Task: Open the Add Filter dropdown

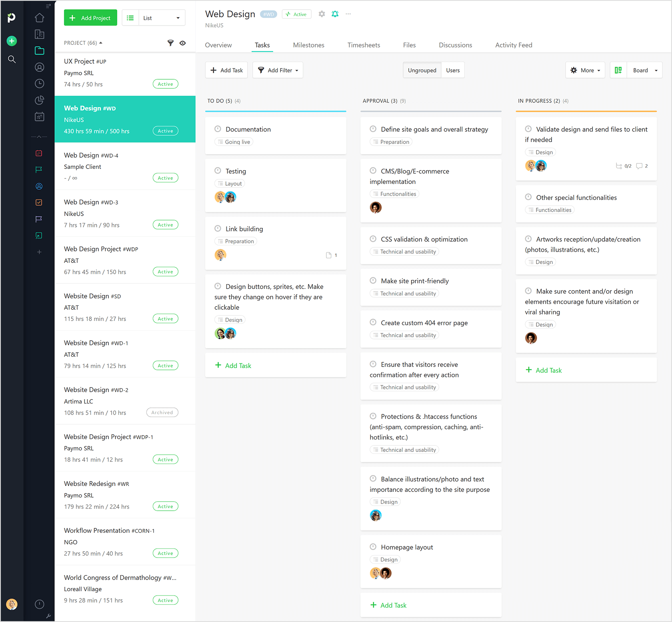Action: click(x=278, y=70)
